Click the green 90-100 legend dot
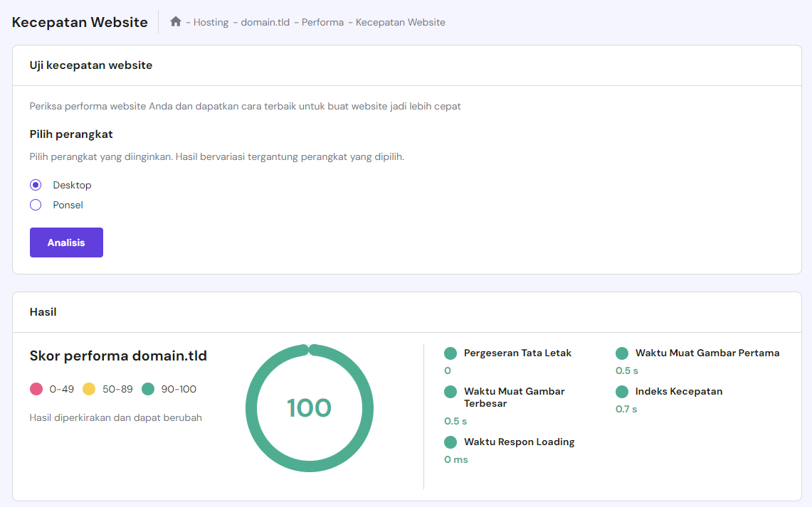The width and height of the screenshot is (812, 507). tap(148, 388)
